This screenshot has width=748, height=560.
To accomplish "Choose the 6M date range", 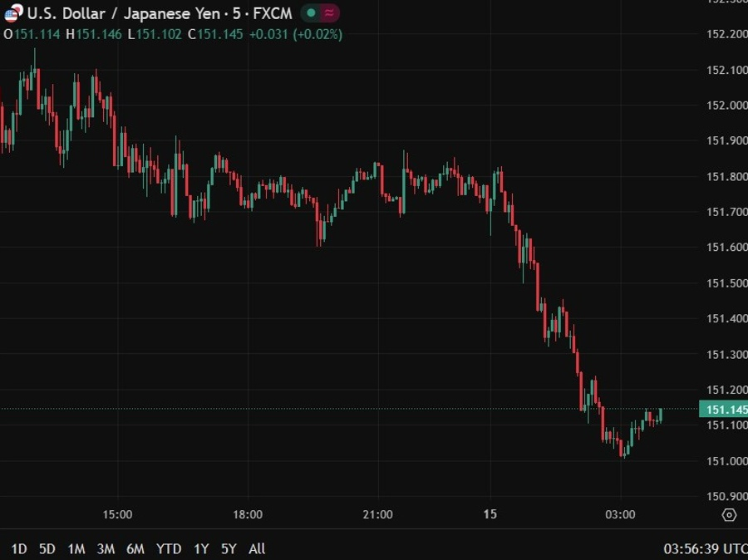I will 135,548.
